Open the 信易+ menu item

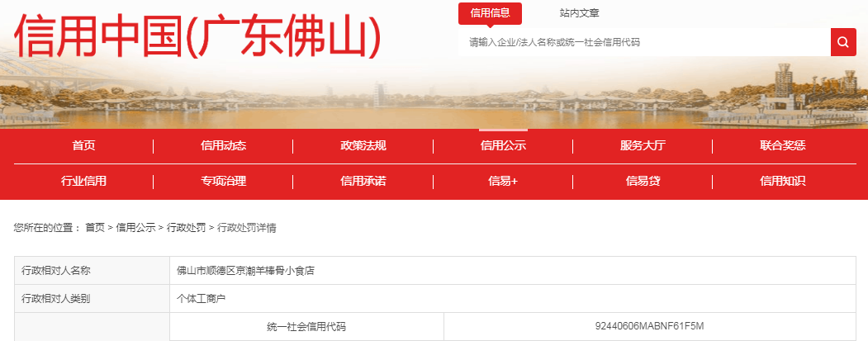(x=503, y=181)
